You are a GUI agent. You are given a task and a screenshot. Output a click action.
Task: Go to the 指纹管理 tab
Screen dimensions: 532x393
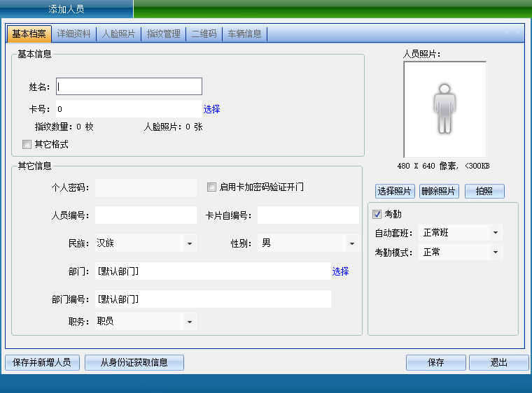coord(164,34)
